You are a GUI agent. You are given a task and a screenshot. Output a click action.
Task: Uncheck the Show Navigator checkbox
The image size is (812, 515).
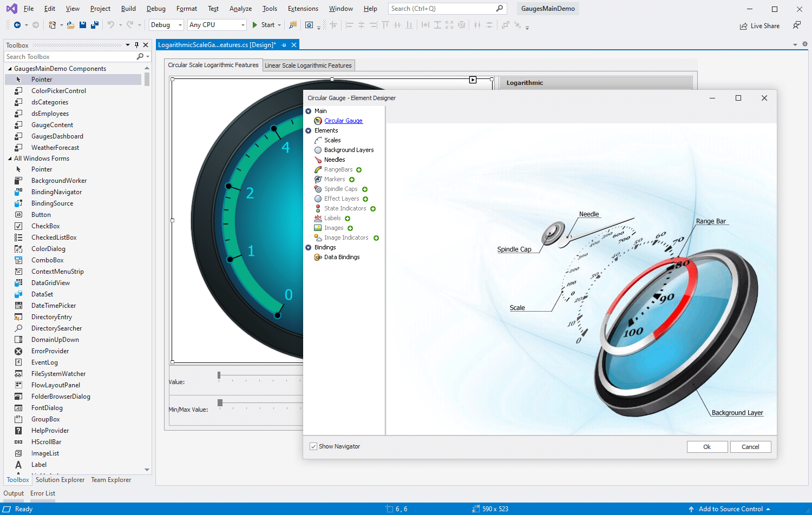click(x=313, y=446)
